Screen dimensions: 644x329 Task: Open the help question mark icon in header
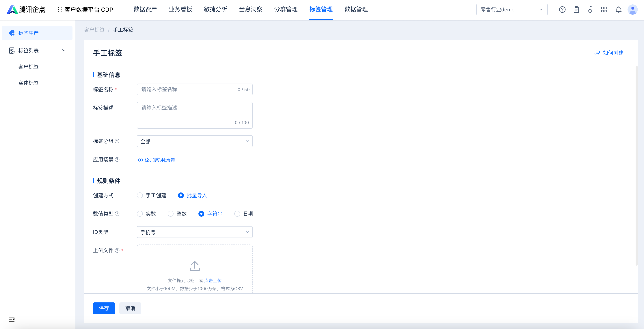[562, 10]
